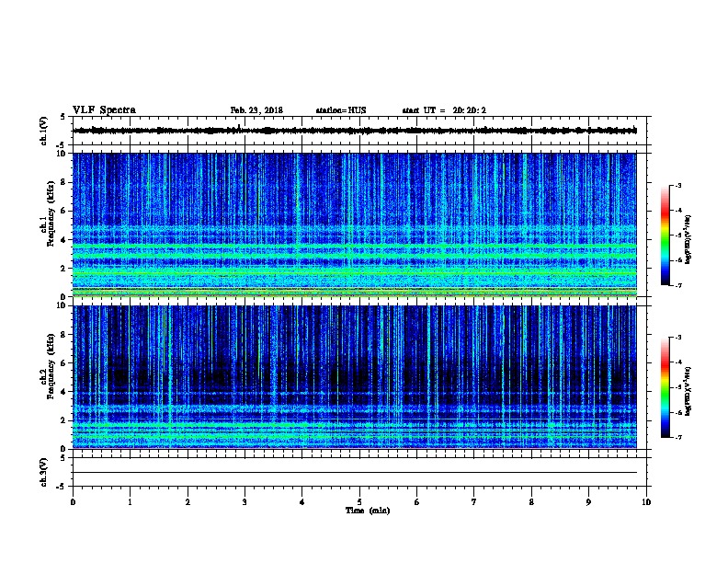
Task: Click time axis tick label "6"
Action: pos(417,502)
